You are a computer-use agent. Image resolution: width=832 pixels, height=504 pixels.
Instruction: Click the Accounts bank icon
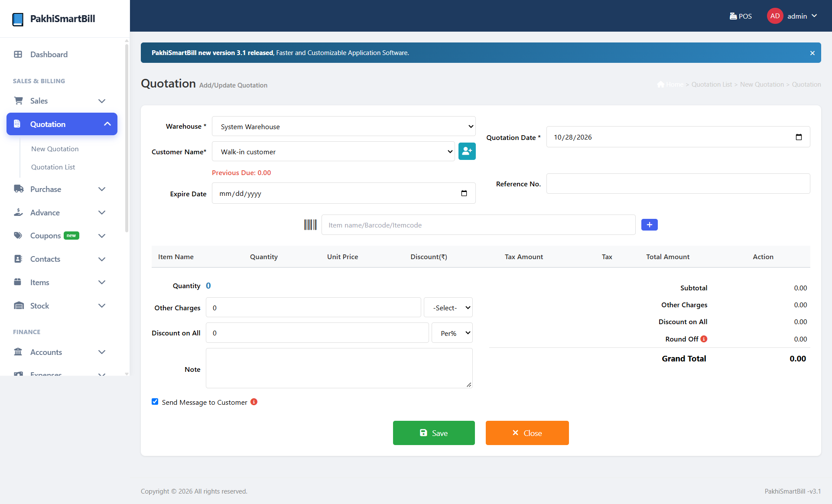(18, 352)
